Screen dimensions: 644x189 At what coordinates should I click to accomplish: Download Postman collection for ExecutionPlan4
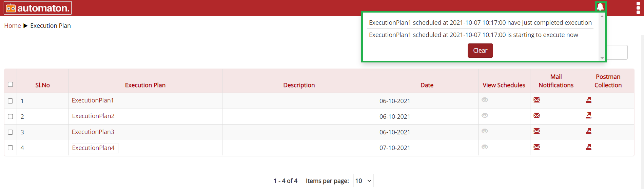click(x=589, y=147)
